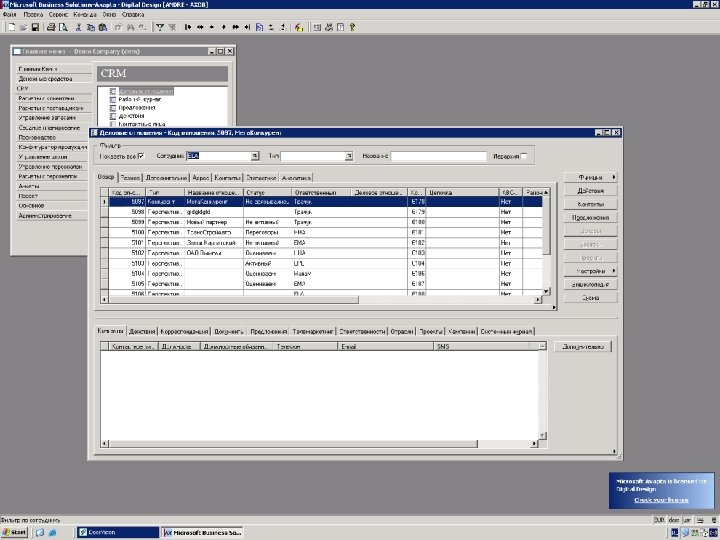This screenshot has height=540, width=720.
Task: Click the Remove filter crossed-funnel icon
Action: pyautogui.click(x=172, y=27)
